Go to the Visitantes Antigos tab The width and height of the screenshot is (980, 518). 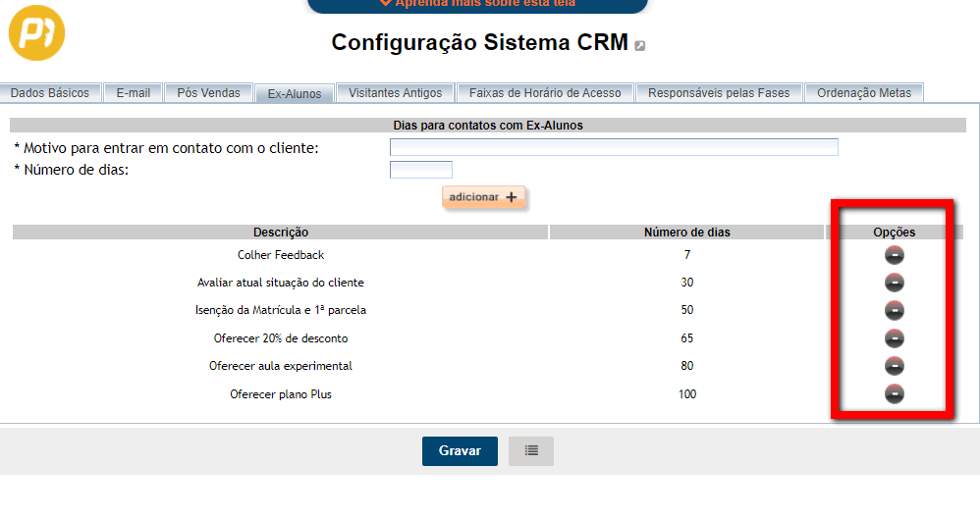(x=395, y=93)
